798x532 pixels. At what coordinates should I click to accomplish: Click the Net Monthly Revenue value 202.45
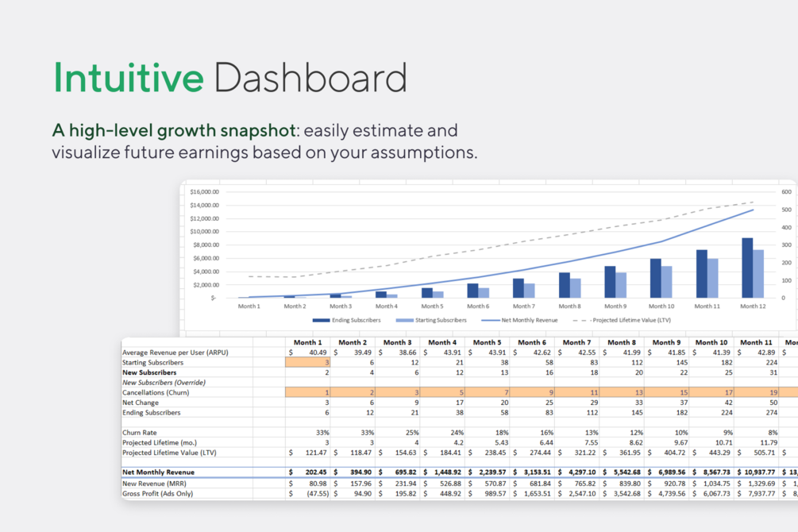point(316,472)
